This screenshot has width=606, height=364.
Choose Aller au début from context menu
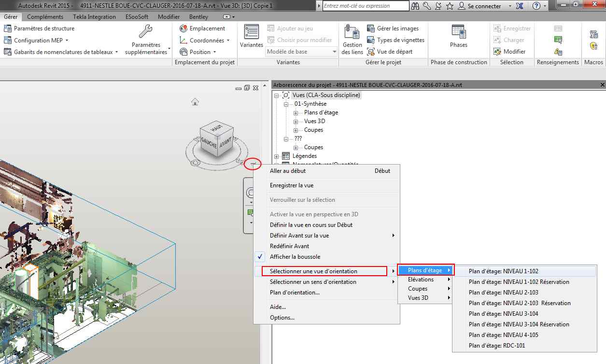tap(327, 170)
